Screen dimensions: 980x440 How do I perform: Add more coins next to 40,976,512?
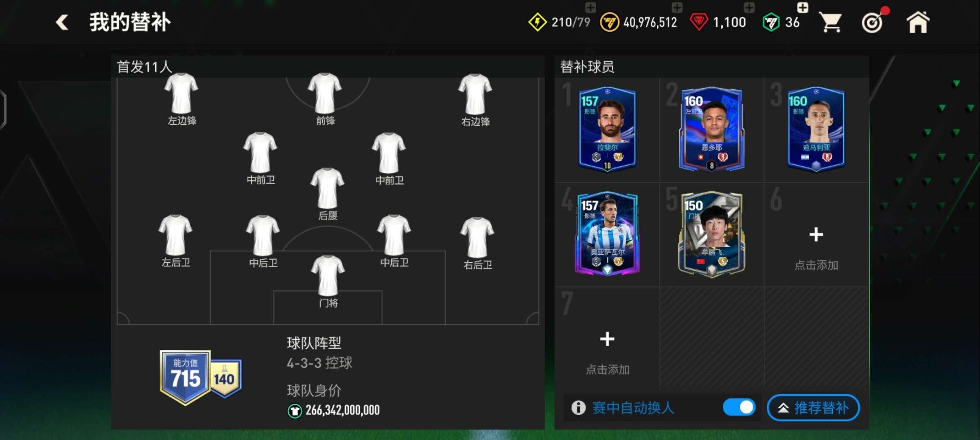[677, 7]
